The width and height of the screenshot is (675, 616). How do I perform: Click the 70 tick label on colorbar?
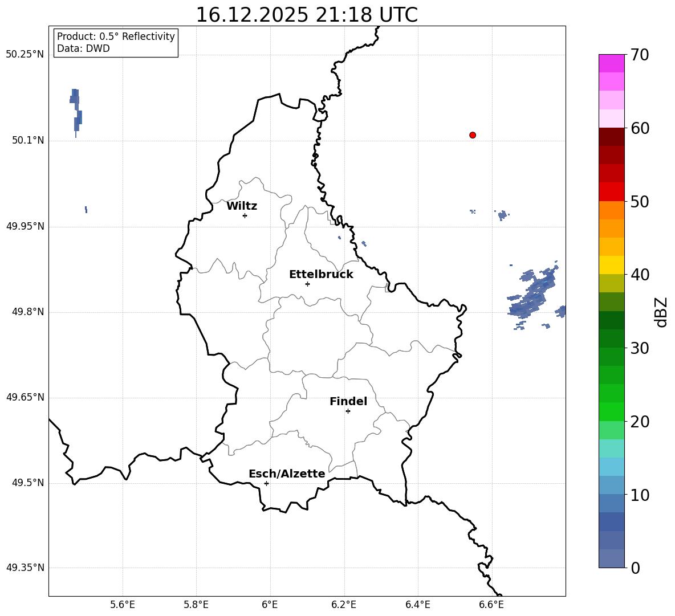639,55
